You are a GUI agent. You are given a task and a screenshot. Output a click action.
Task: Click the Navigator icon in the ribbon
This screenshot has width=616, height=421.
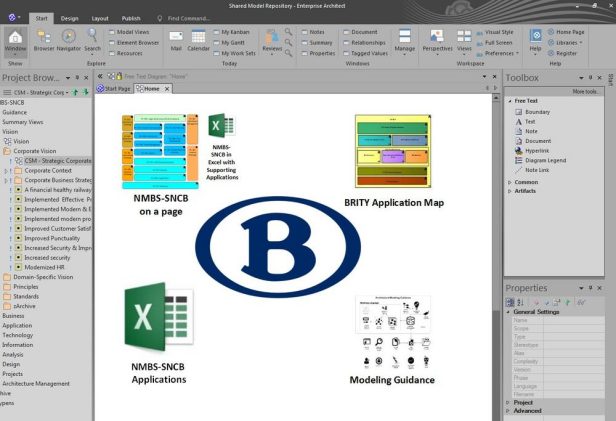[x=69, y=38]
